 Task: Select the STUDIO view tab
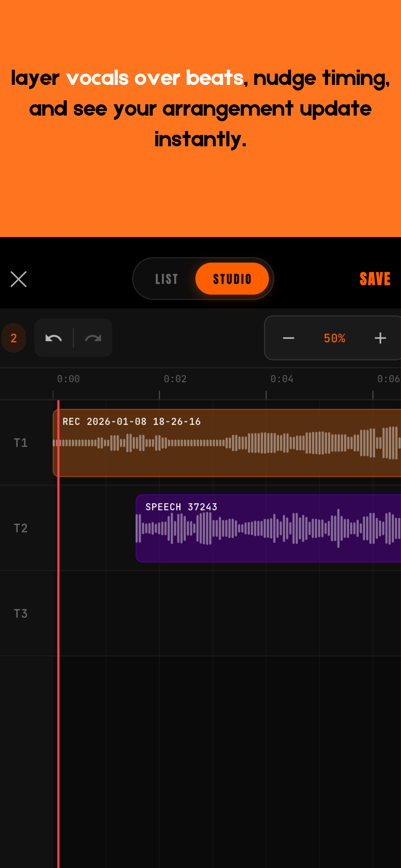(x=232, y=279)
